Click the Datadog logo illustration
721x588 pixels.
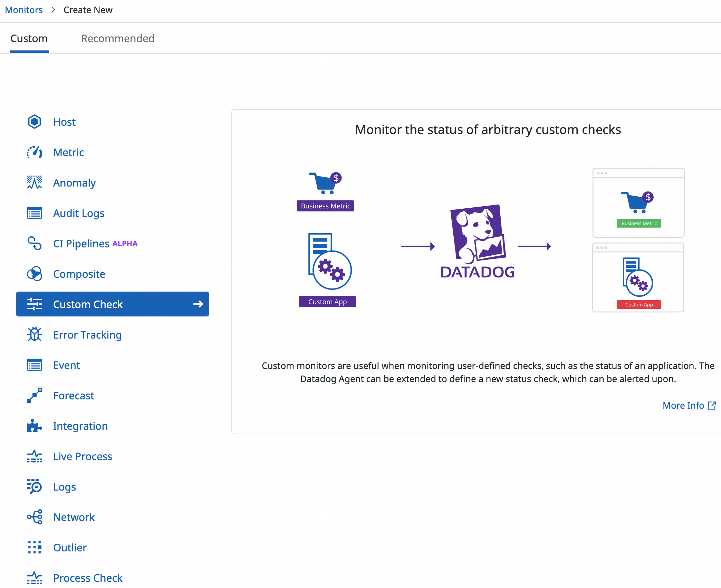point(478,242)
